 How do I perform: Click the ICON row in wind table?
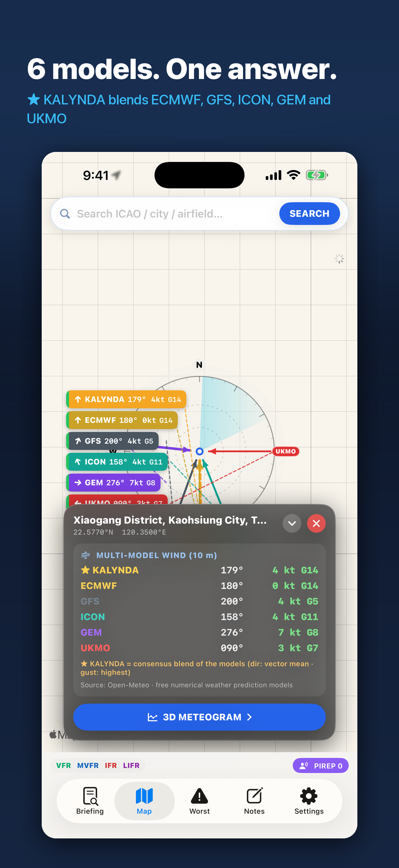coord(199,616)
